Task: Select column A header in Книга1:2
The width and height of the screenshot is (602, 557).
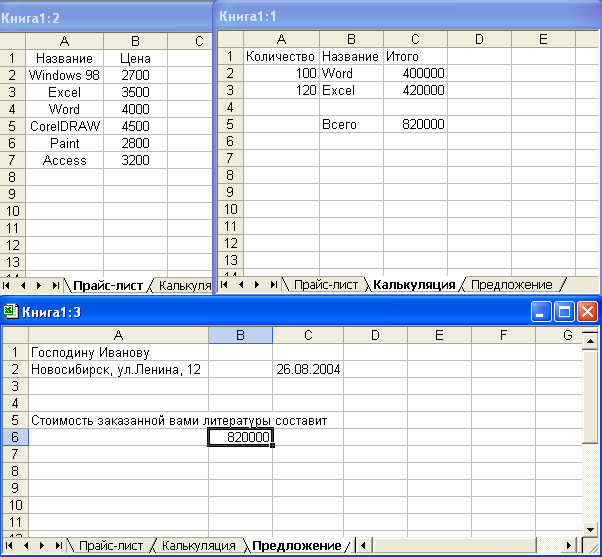Action: (64, 41)
